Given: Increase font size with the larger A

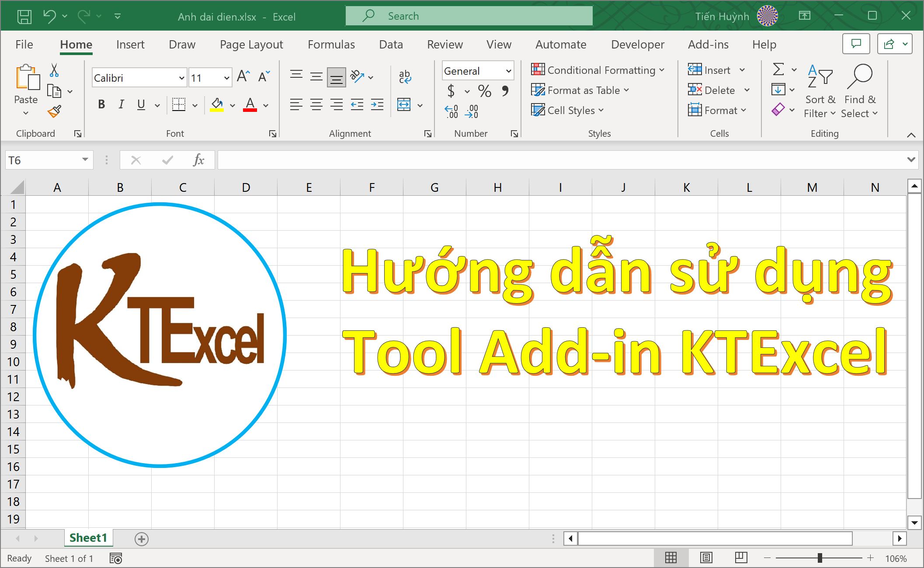Looking at the screenshot, I should (x=243, y=76).
